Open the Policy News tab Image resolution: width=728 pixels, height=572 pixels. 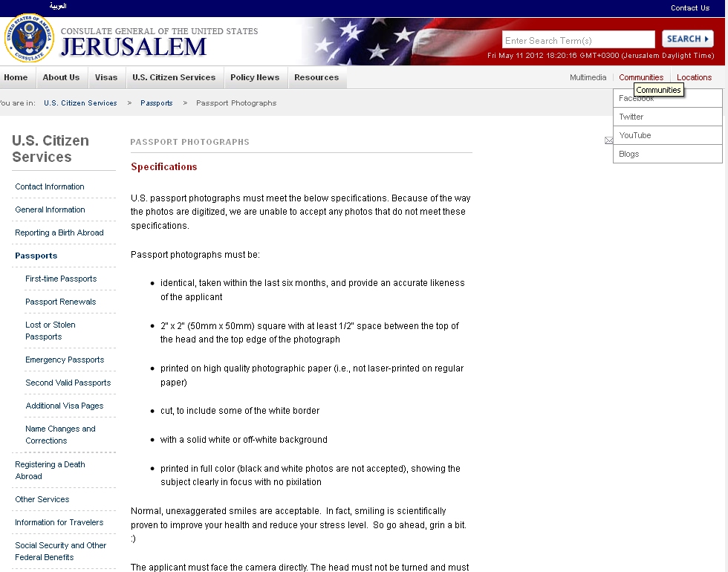coord(255,77)
